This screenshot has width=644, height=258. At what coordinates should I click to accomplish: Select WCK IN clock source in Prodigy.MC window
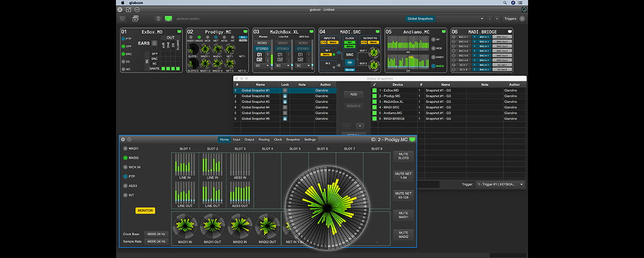tap(126, 167)
